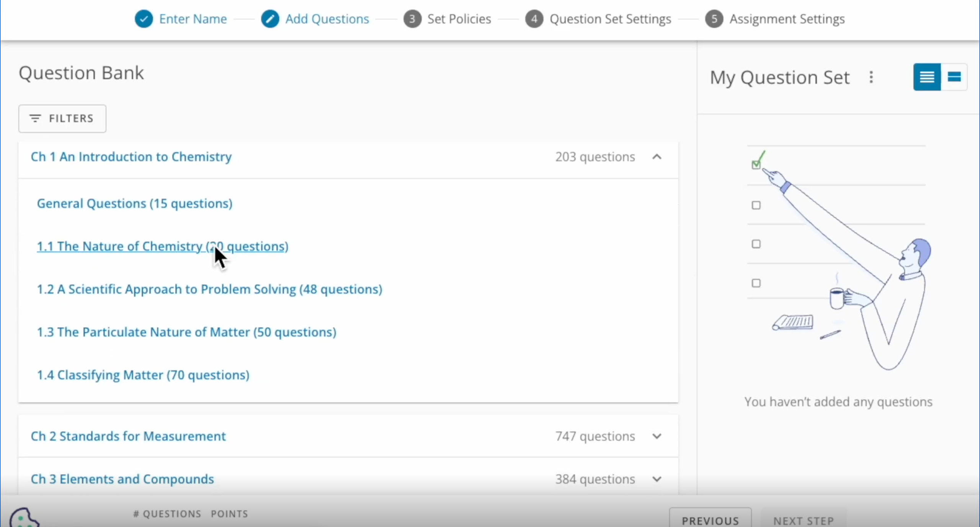Open 1.1 The Nature of Chemistry link
The height and width of the screenshot is (527, 980).
pyautogui.click(x=163, y=246)
